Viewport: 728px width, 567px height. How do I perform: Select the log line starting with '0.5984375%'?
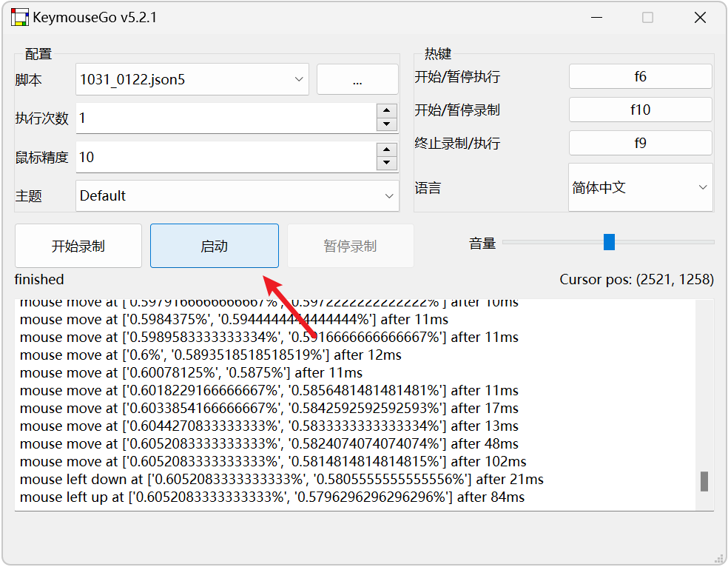tap(234, 320)
